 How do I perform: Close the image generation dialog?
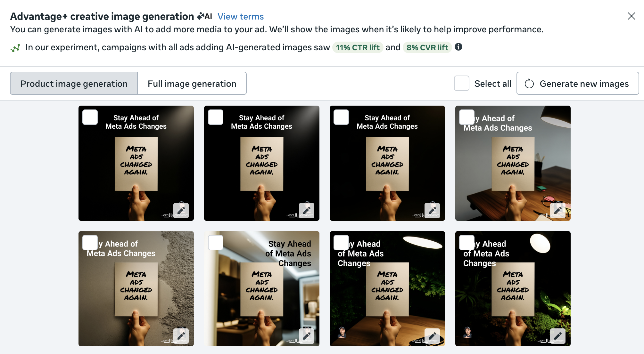[x=631, y=16]
